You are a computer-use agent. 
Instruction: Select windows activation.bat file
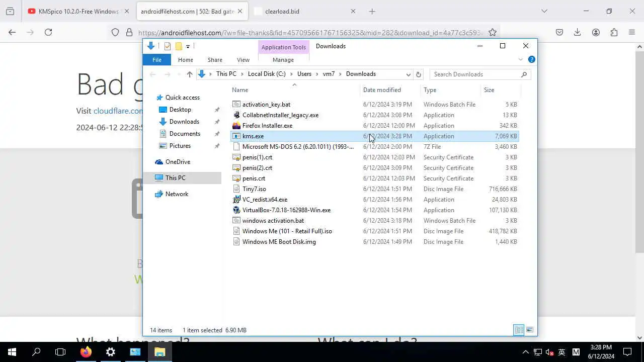374,221
